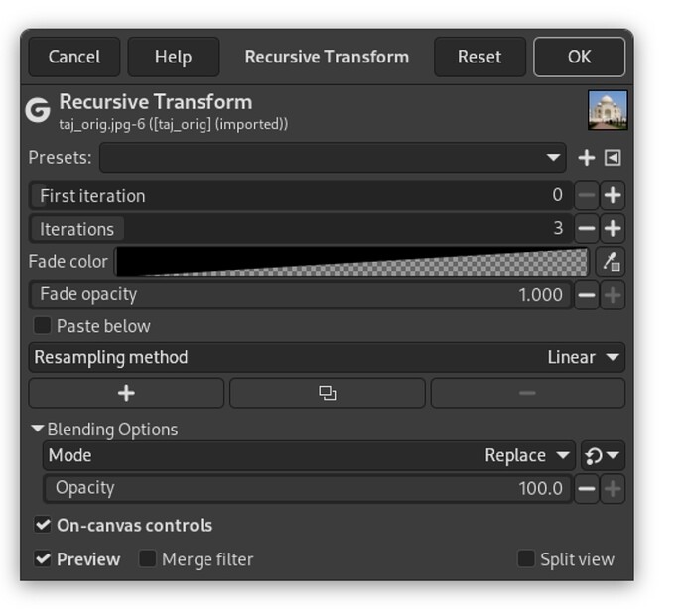Decrease the blending Opacity value
685x616 pixels.
pos(587,488)
